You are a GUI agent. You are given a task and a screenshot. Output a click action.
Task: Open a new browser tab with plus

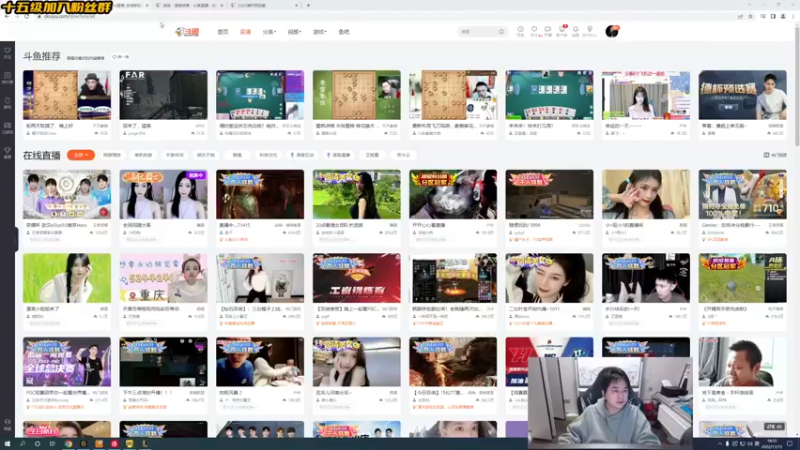(308, 5)
